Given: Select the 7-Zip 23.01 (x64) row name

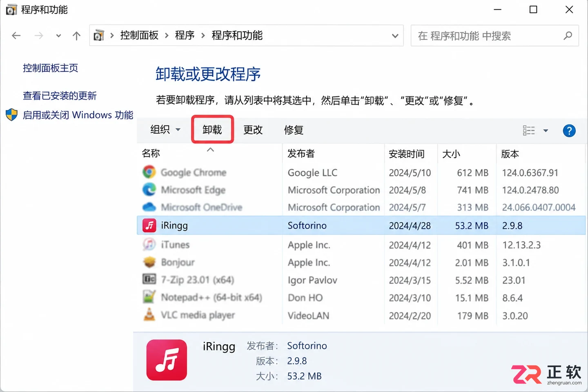Looking at the screenshot, I should [x=198, y=280].
